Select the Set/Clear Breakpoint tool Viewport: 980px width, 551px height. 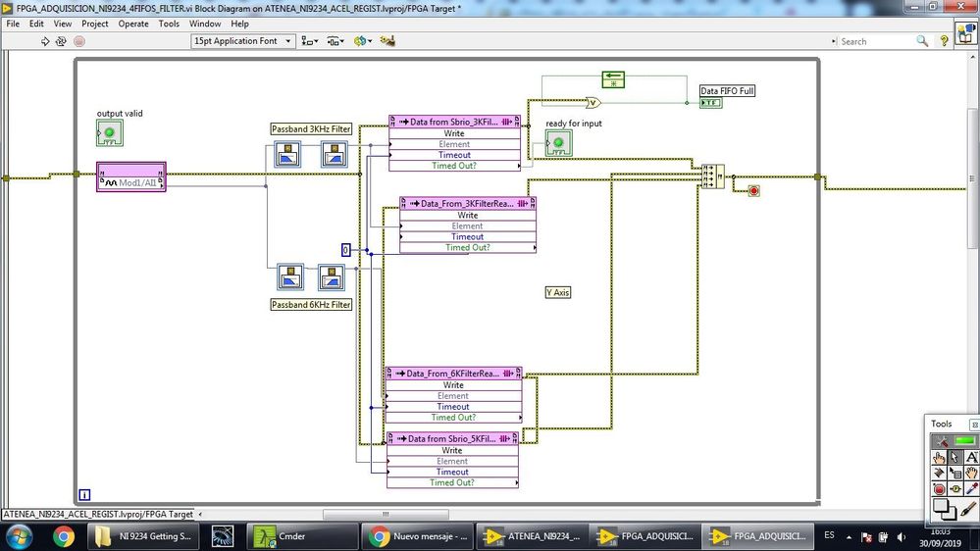point(939,488)
